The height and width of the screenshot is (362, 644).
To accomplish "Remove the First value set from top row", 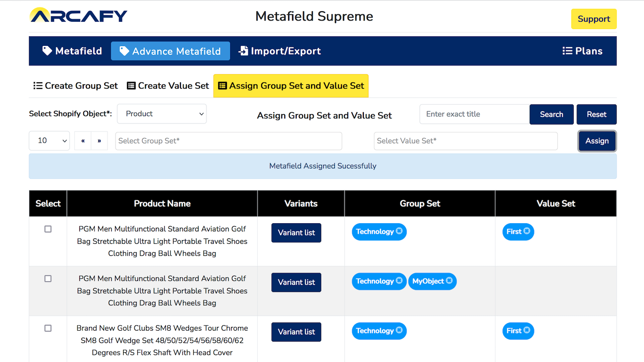I will [x=527, y=232].
